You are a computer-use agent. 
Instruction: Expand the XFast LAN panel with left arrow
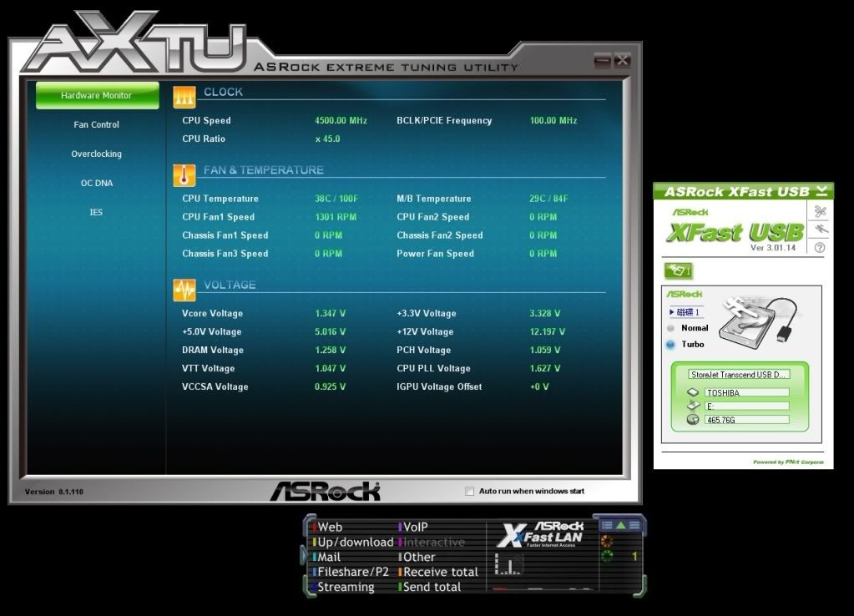point(304,556)
